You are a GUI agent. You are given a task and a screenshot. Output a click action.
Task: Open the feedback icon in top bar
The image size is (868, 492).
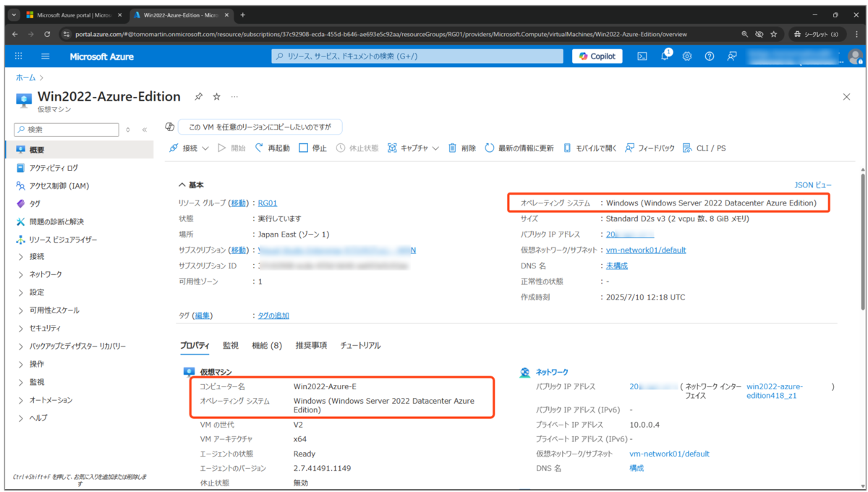click(732, 56)
